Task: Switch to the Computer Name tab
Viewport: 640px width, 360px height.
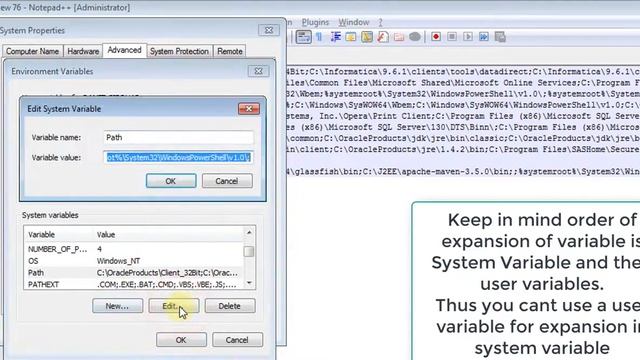Action: pyautogui.click(x=33, y=51)
